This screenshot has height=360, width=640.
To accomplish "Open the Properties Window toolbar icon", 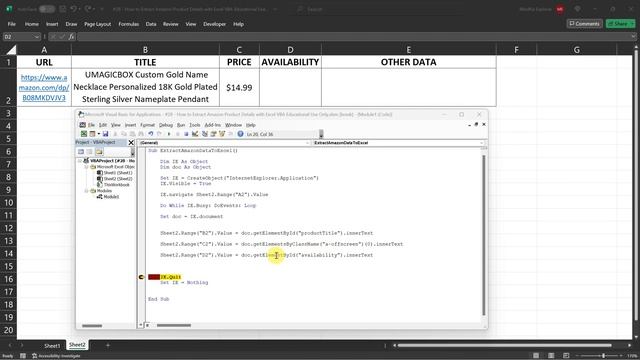I will (213, 134).
